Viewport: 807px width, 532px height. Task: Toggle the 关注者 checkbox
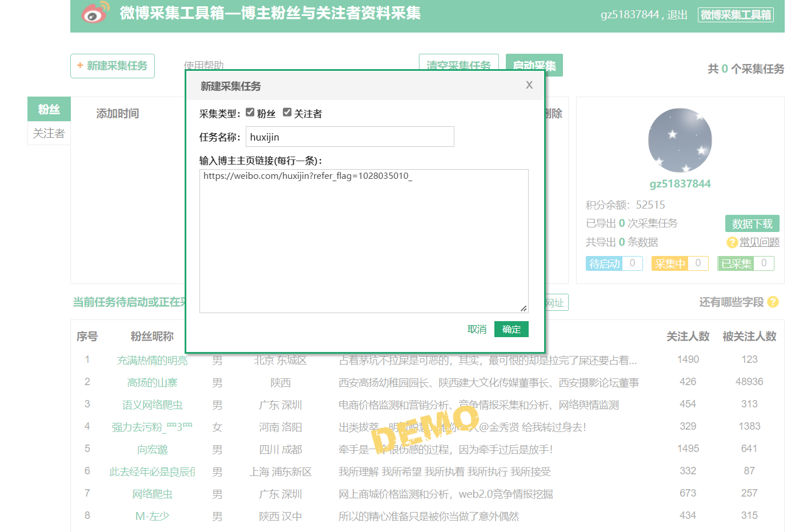287,113
